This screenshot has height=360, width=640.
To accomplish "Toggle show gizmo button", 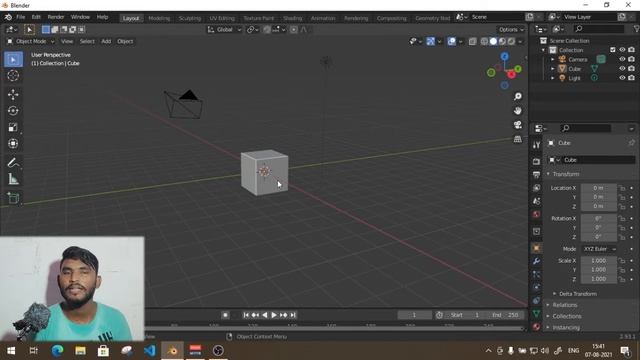I will pos(431,41).
